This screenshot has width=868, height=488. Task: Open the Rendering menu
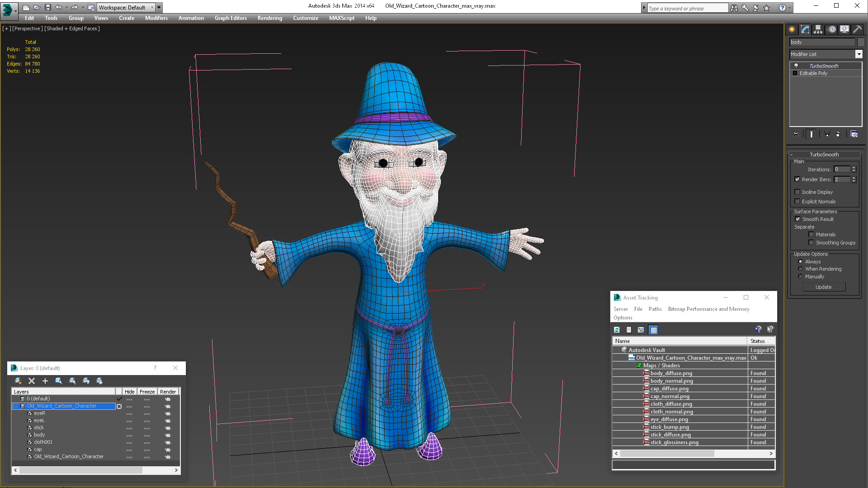coord(269,18)
